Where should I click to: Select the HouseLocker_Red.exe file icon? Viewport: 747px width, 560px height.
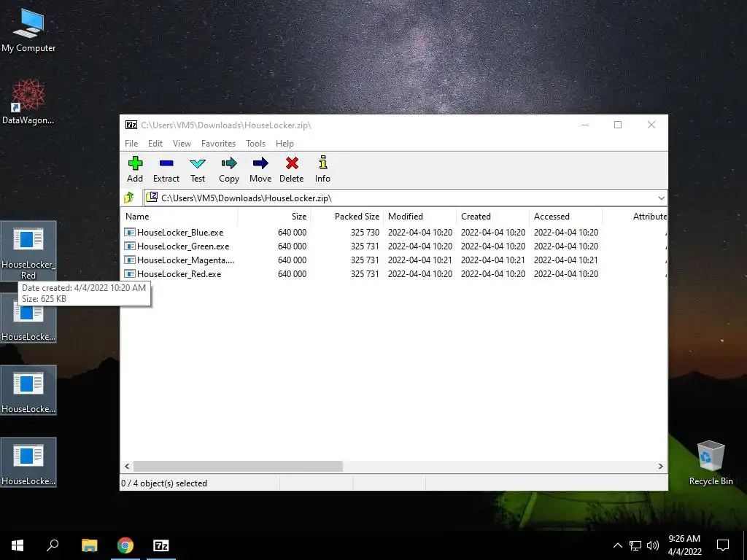[x=129, y=274]
